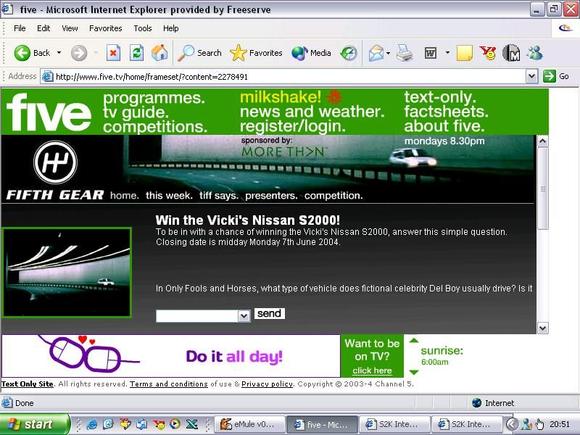Image resolution: width=580 pixels, height=435 pixels.
Task: Open the factsheets. link
Action: pos(446,111)
